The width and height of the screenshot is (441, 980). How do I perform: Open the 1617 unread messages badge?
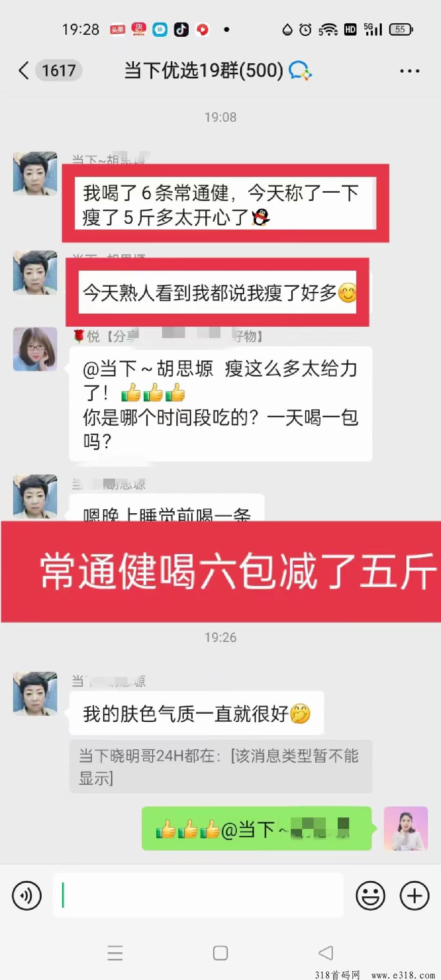[x=59, y=71]
